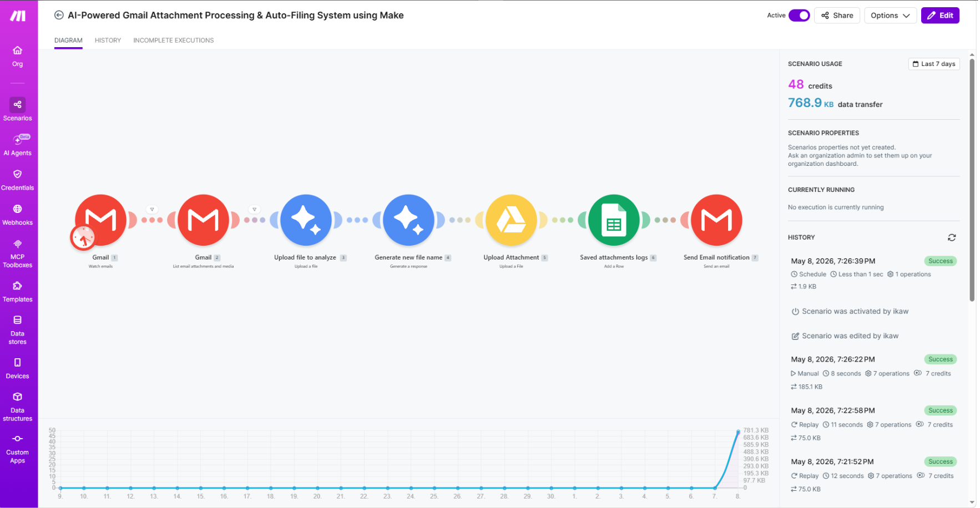Viewport: 980px width, 508px height.
Task: Open the Devices section
Action: pos(18,368)
